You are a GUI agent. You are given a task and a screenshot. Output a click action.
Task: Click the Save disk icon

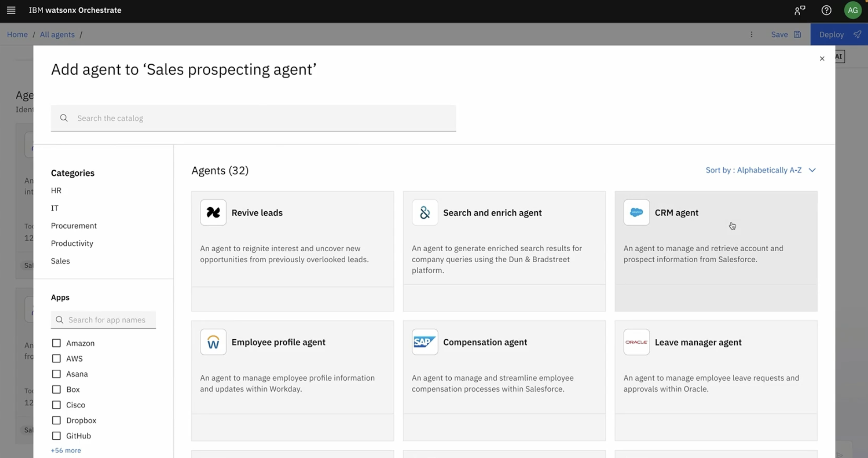tap(797, 34)
